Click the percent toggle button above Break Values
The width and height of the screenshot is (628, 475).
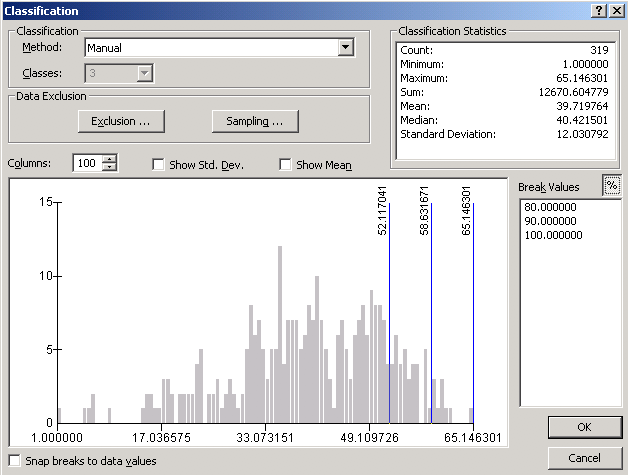tap(612, 186)
